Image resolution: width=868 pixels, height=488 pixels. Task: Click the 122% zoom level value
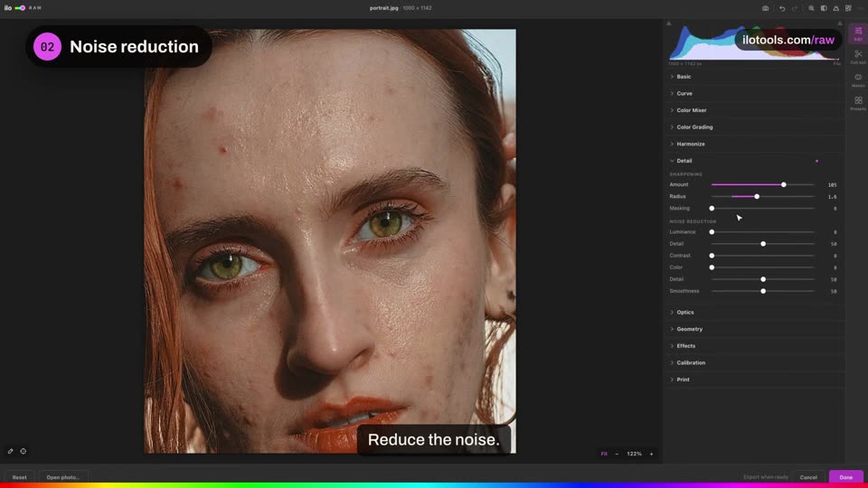pyautogui.click(x=634, y=454)
